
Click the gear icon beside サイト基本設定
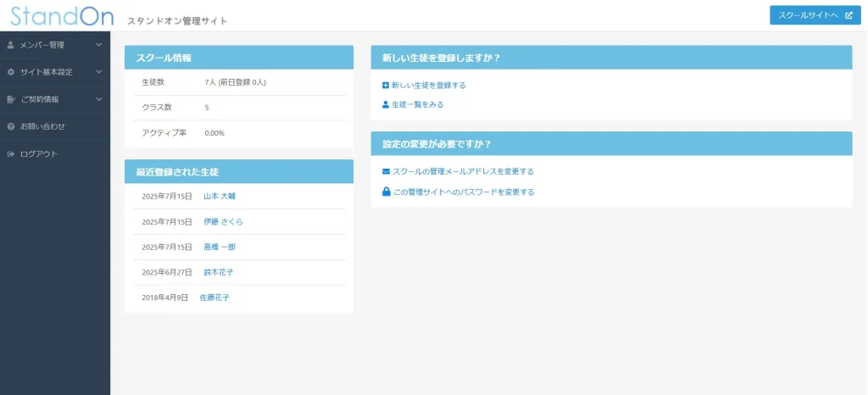point(10,72)
